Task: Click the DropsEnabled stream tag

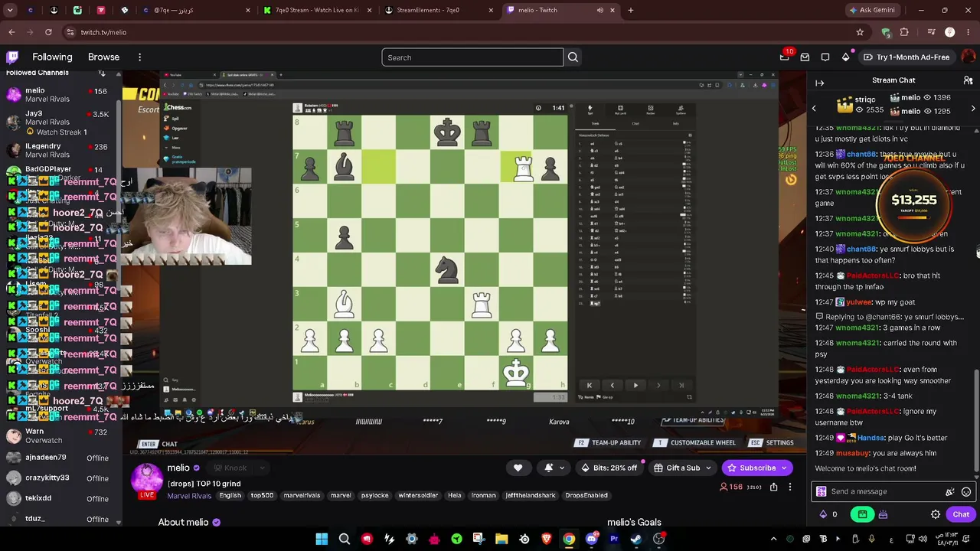Action: coord(586,495)
